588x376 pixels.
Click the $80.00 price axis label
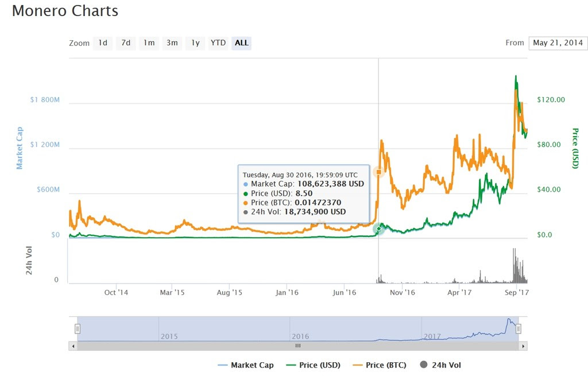pos(548,145)
